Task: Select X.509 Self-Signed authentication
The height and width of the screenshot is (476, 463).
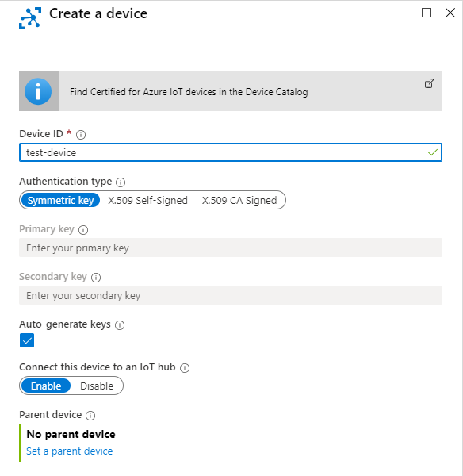Action: click(147, 201)
